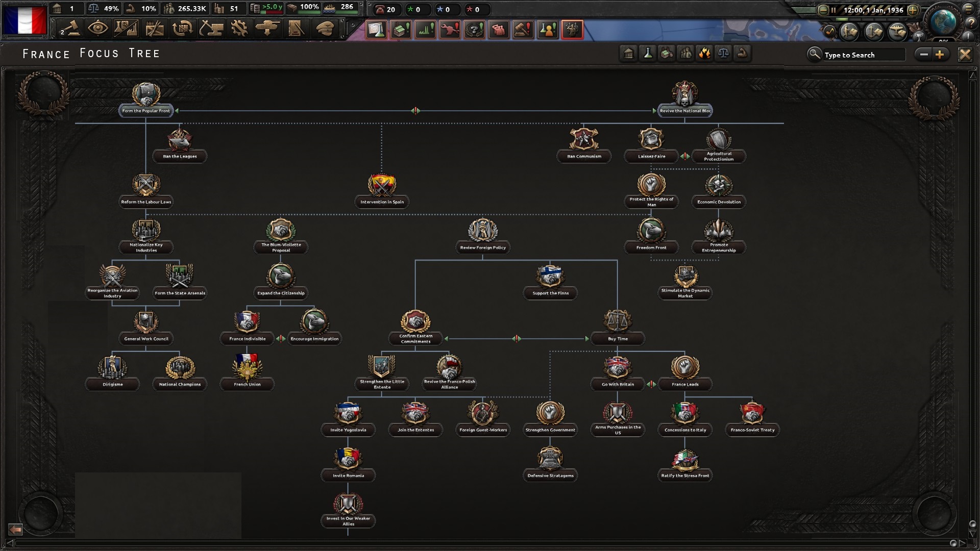Open the Research beaker panel
The image size is (980, 551).
pos(126,29)
